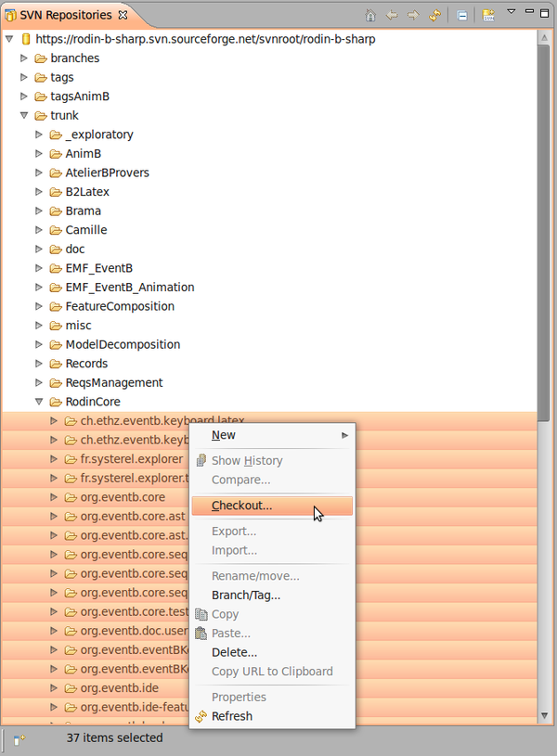Click Compare... menu entry
Screen dimensions: 557x756
(x=272, y=481)
